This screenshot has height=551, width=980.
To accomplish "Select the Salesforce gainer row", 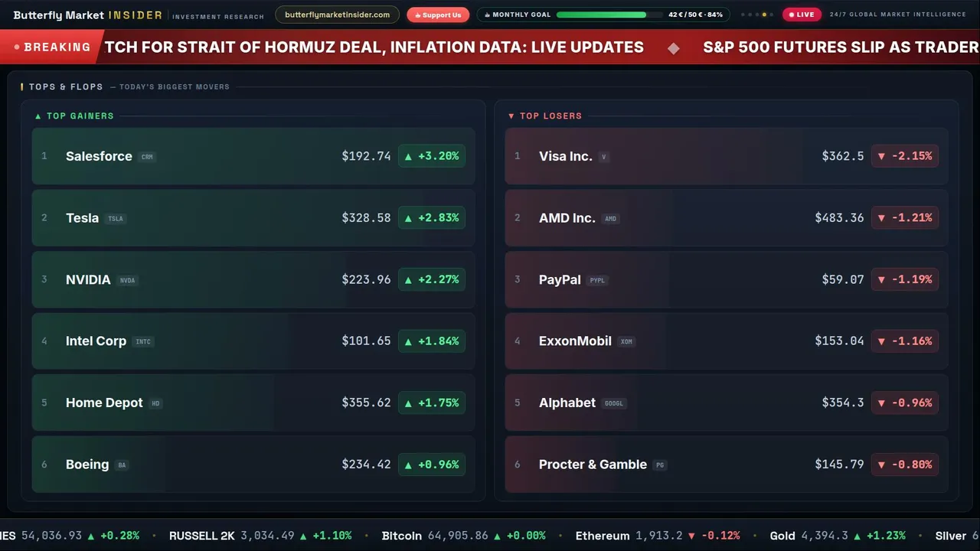I will tap(253, 156).
